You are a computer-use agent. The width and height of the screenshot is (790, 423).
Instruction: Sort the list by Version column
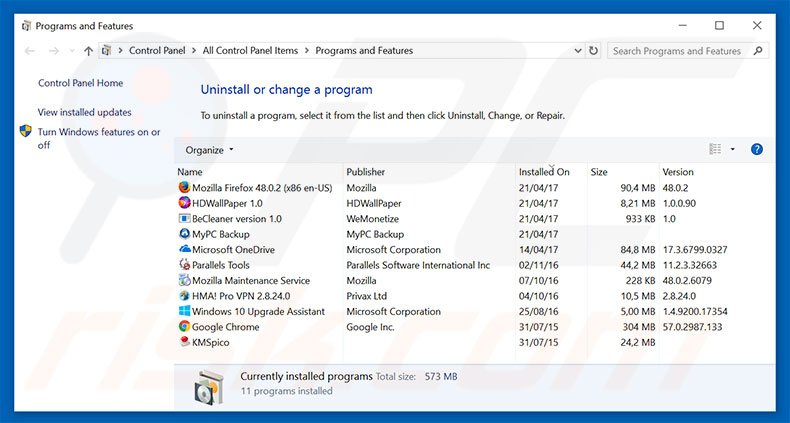(x=678, y=172)
